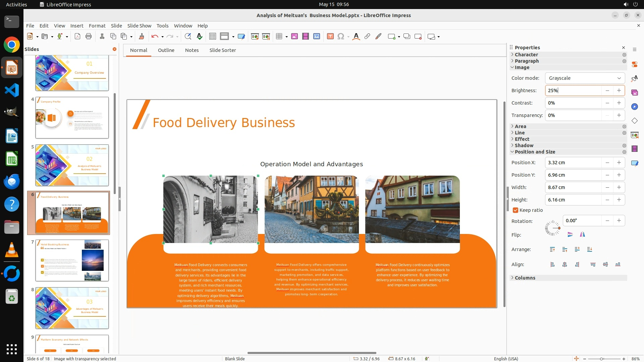Click the Display Grid toolbar icon
This screenshot has width=644, height=362.
[212, 37]
